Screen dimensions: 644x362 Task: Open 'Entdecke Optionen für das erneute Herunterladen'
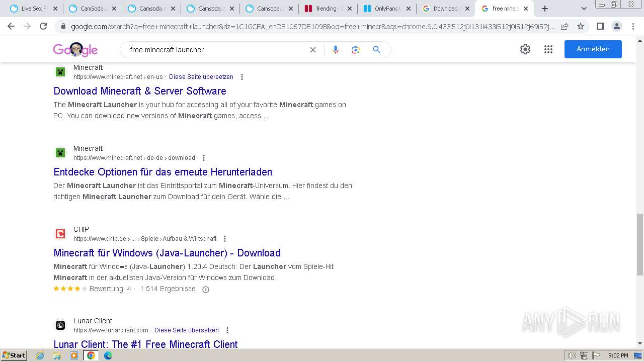(x=163, y=172)
